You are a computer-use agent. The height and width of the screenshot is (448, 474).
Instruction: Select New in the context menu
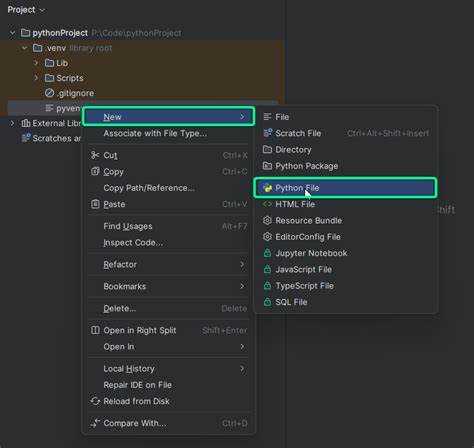(169, 117)
